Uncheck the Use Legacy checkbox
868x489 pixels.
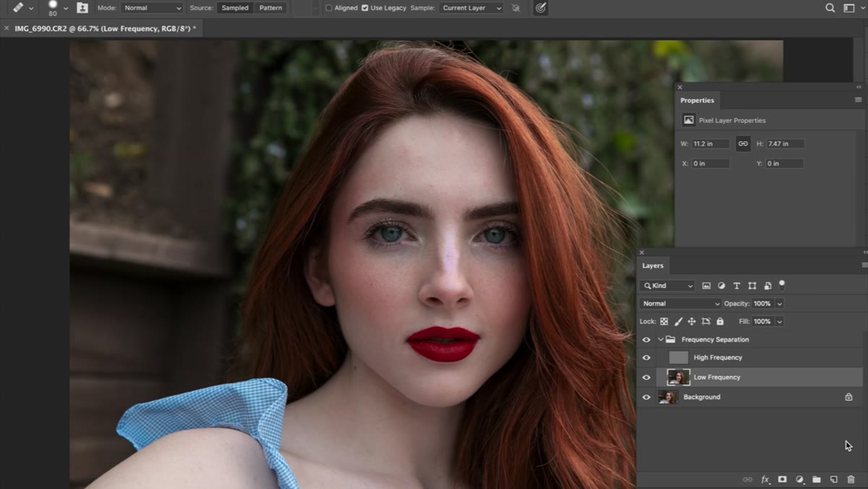coord(365,8)
